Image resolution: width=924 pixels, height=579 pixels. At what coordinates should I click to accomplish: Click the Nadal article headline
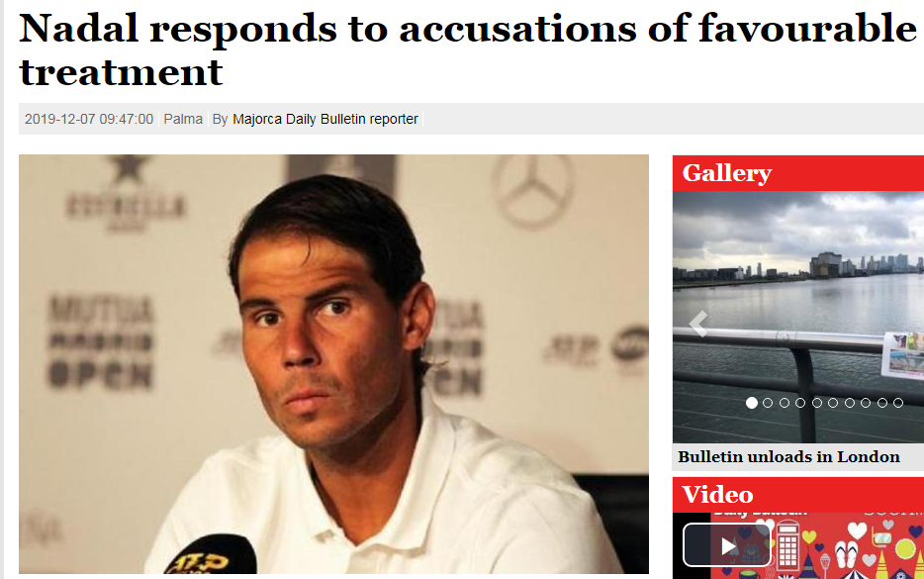[469, 50]
